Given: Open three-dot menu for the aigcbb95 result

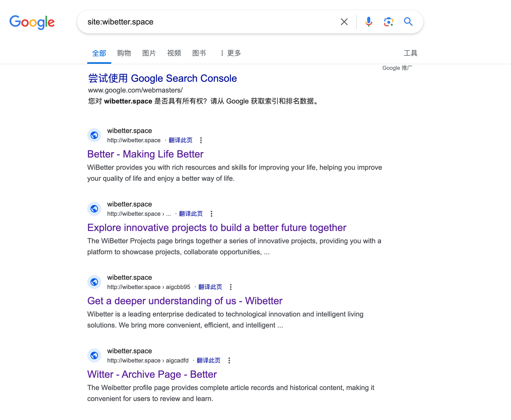Looking at the screenshot, I should point(230,287).
